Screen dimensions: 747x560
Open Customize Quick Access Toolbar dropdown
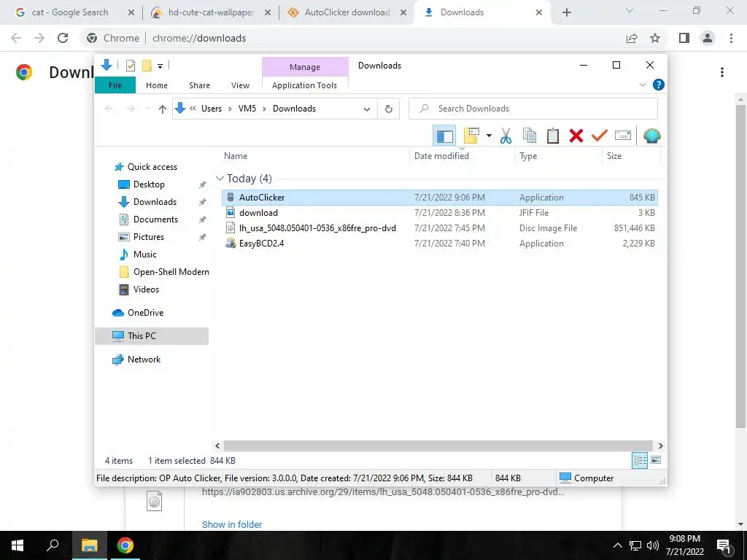pyautogui.click(x=160, y=66)
